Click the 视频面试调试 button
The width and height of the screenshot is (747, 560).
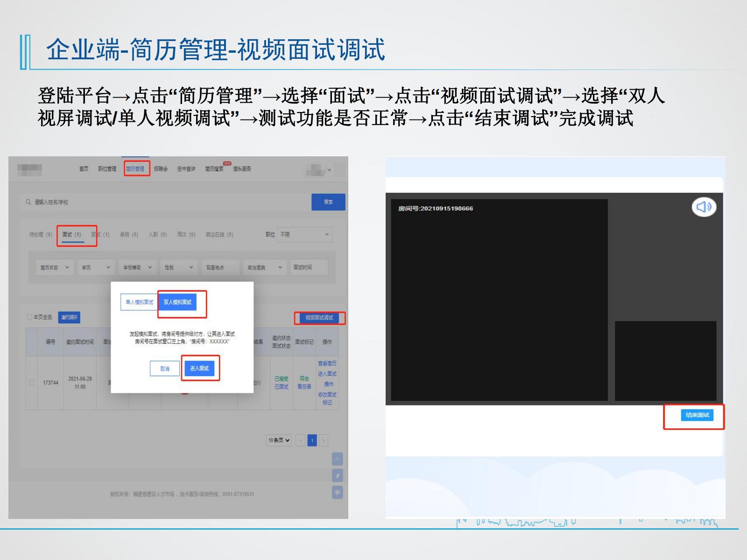(319, 318)
